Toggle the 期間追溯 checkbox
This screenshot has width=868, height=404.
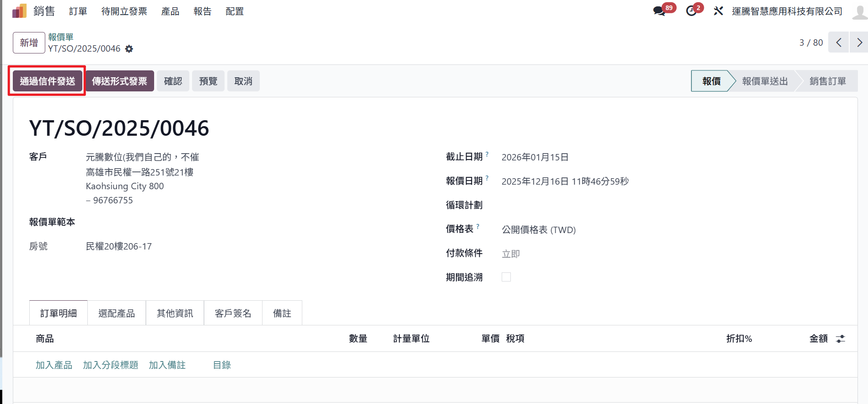click(506, 277)
